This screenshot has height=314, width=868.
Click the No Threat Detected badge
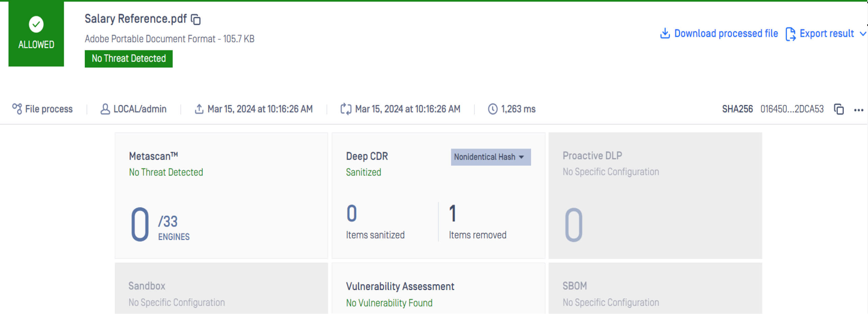pos(128,59)
